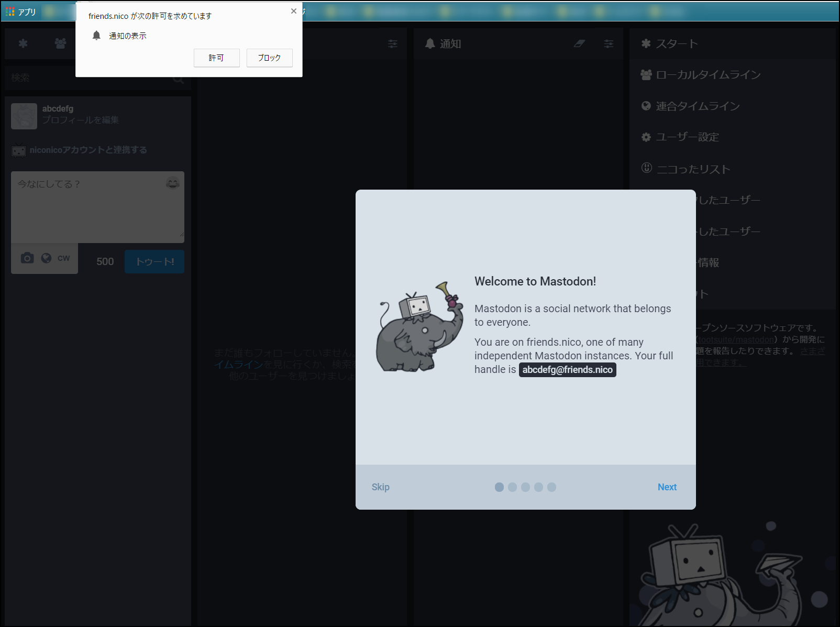Select the first onboarding page dot
Screen dimensions: 840x627
coord(499,487)
